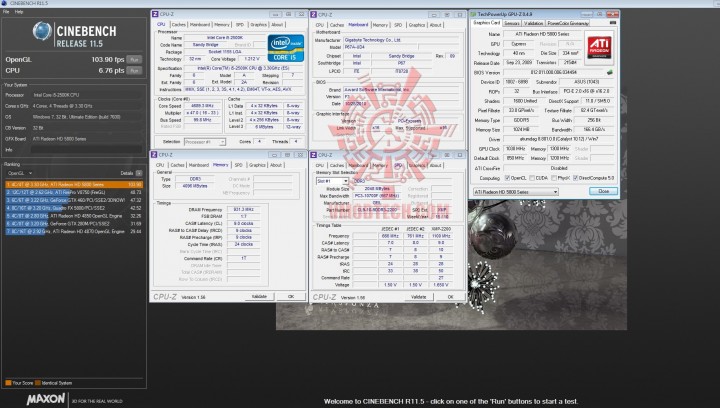Viewport: 720px width, 408px height.
Task: Switch to Caches tab in CPU-Z CPU window
Action: [178, 24]
